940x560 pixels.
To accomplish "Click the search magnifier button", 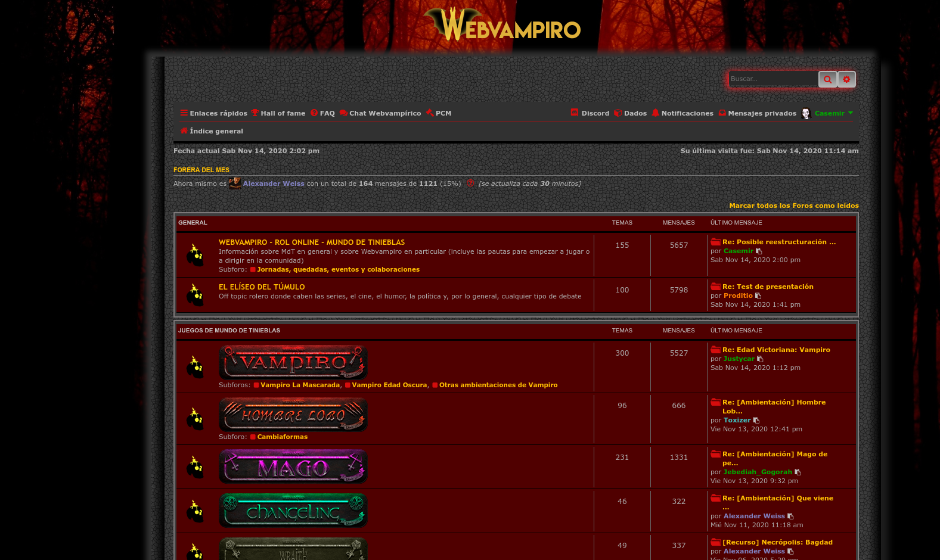I will (x=827, y=79).
